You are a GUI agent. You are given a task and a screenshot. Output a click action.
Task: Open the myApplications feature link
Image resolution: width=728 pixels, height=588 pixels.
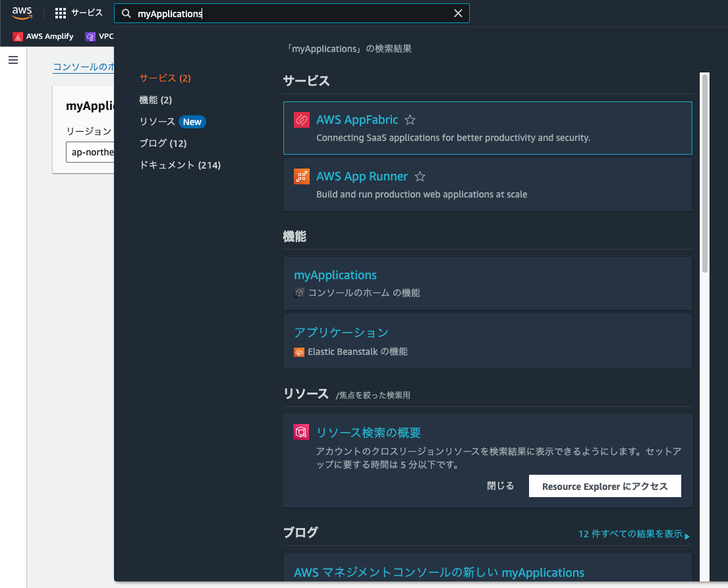[x=335, y=275]
